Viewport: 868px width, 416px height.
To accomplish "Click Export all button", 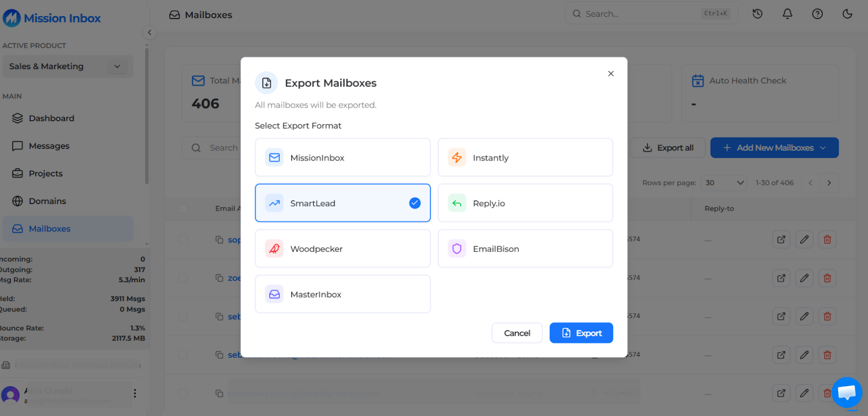I will click(668, 148).
